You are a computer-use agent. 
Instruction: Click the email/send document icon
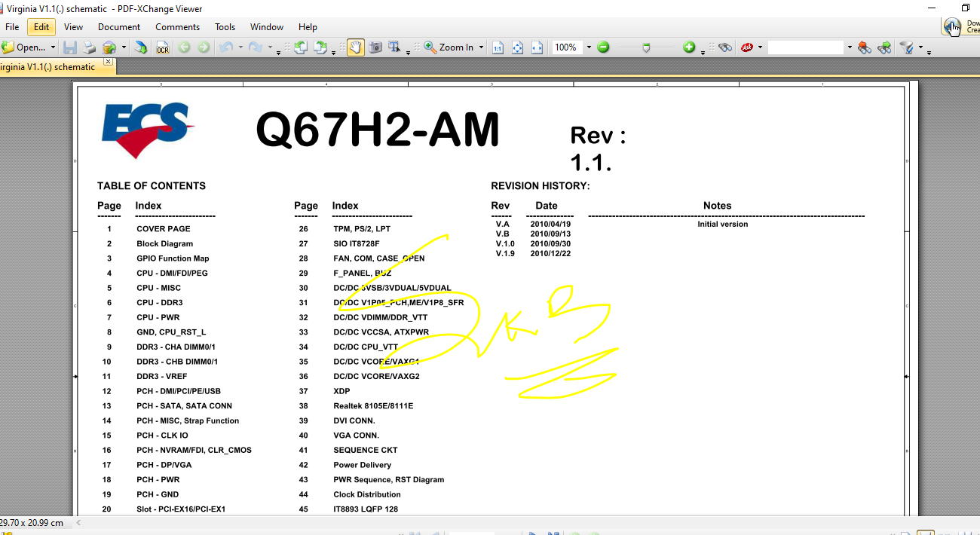tap(109, 47)
